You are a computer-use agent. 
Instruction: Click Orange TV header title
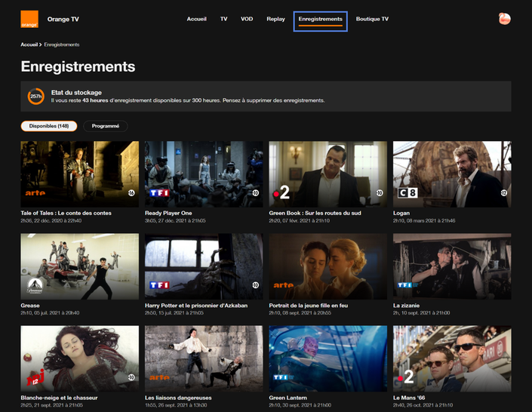(x=63, y=19)
